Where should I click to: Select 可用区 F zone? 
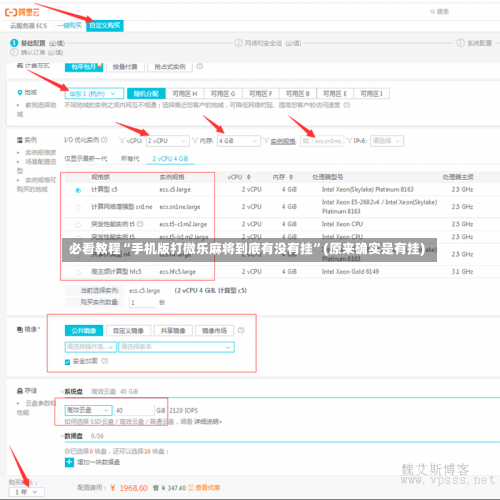pos(261,94)
